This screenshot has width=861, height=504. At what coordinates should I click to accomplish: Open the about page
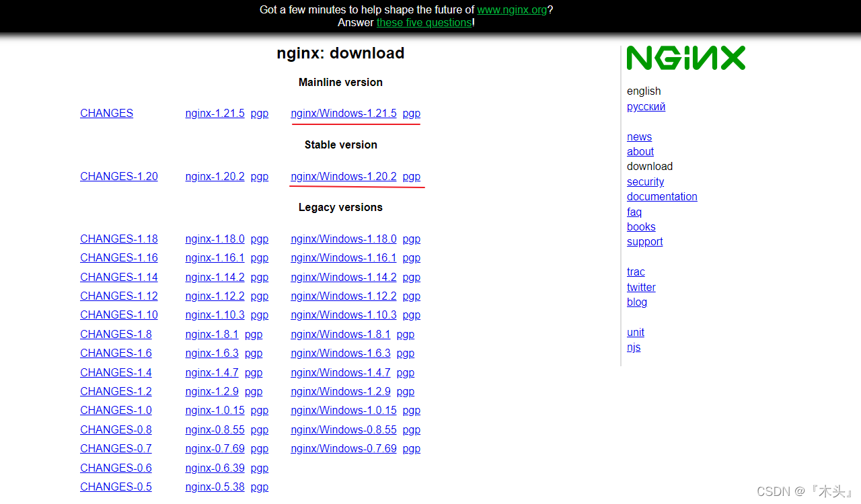(640, 151)
